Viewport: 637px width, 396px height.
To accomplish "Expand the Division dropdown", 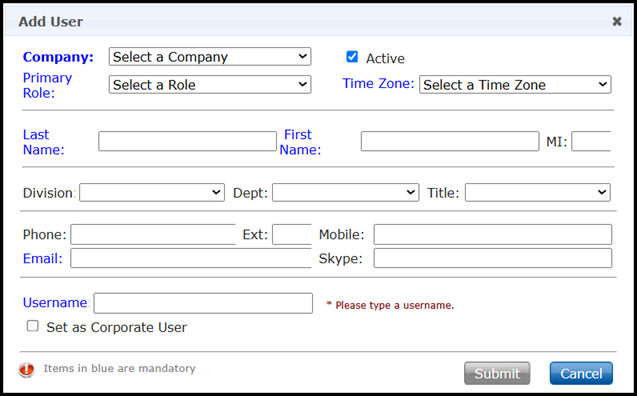I will click(x=152, y=193).
